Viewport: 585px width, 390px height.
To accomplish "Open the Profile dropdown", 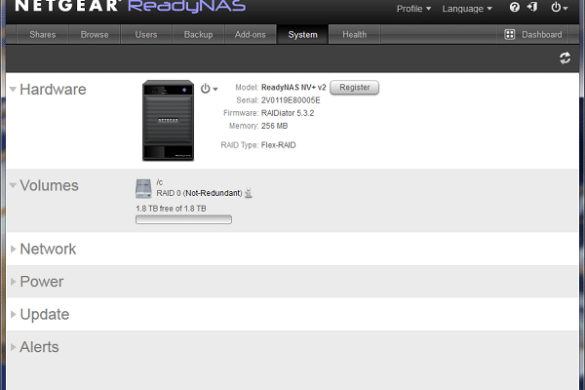I will [x=413, y=9].
